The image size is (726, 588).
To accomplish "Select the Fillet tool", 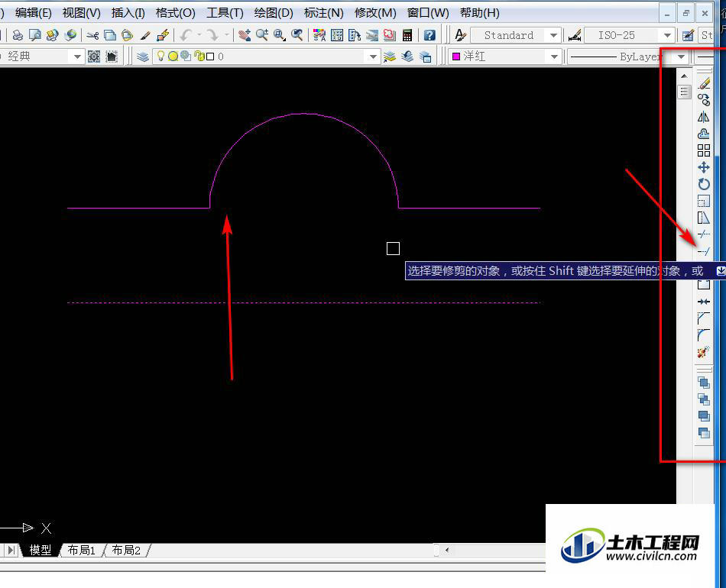I will [704, 335].
